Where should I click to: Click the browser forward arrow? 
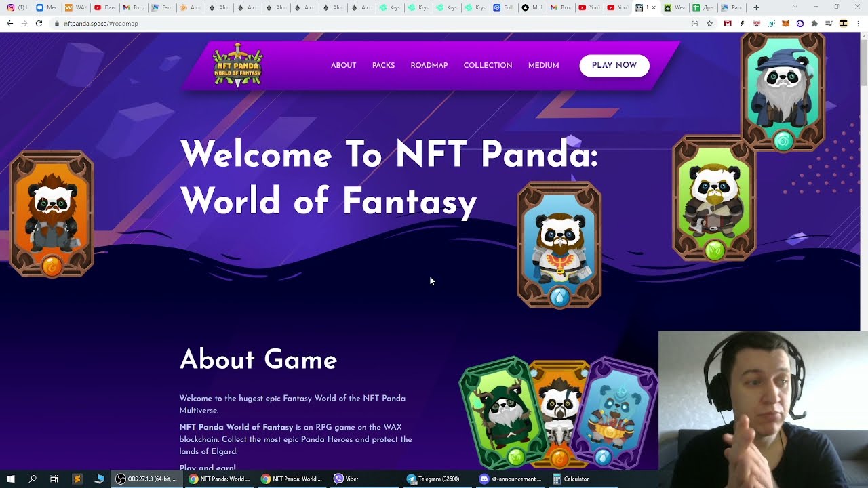click(x=24, y=23)
